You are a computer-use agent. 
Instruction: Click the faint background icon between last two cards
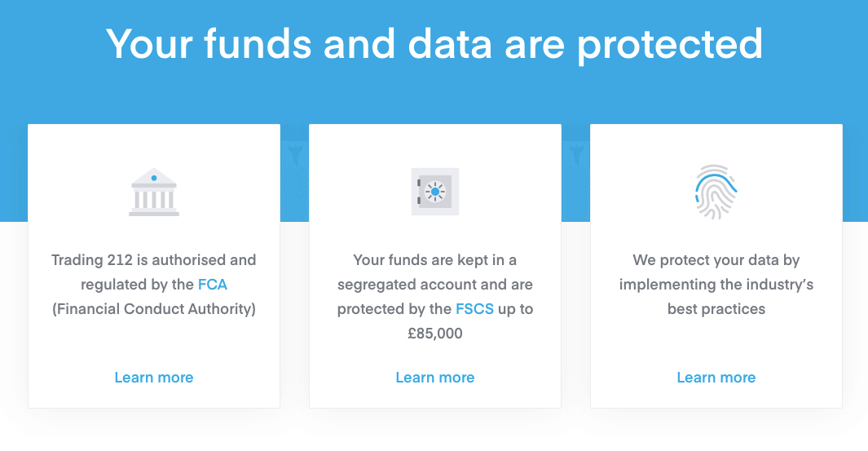pos(575,155)
